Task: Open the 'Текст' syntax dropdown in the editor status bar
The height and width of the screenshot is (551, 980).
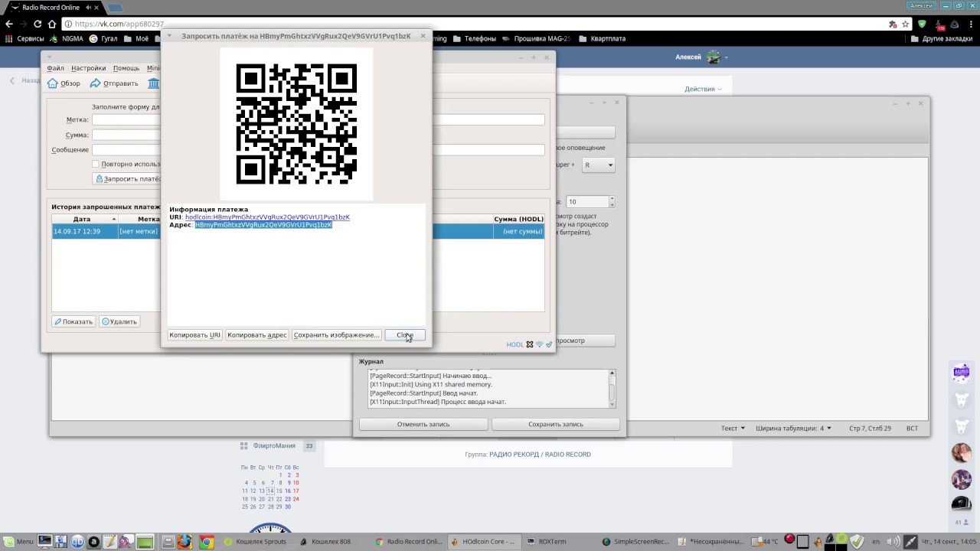Action: coord(733,429)
